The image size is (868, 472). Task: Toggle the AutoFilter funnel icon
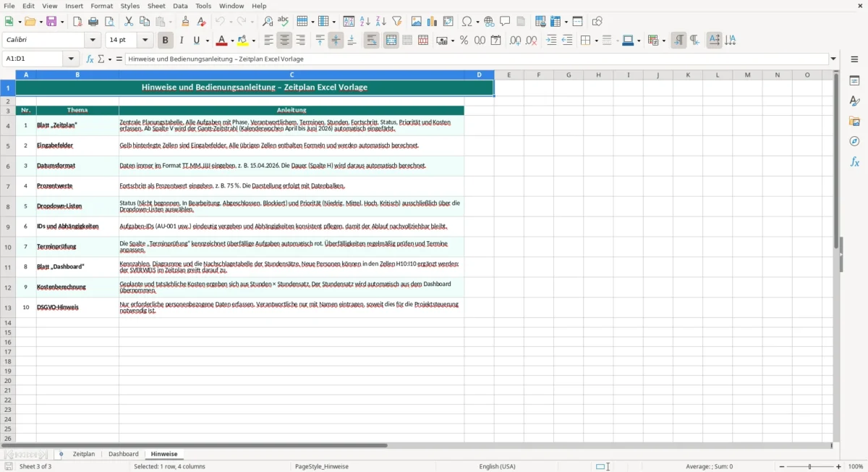[x=396, y=22]
